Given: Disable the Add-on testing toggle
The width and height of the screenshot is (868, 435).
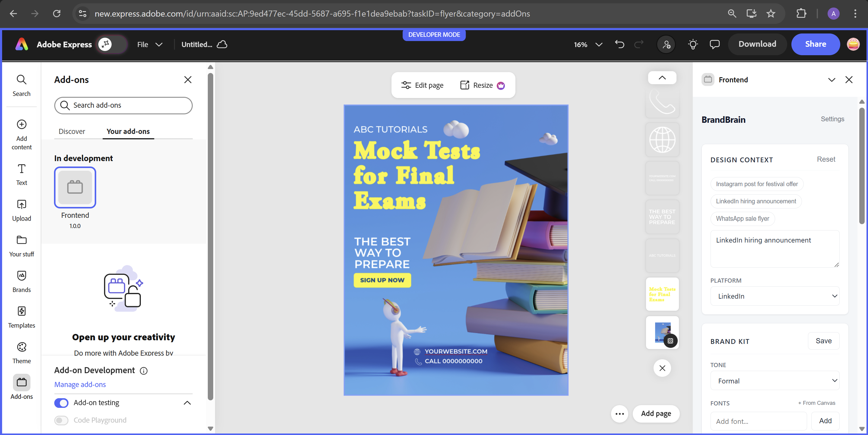Looking at the screenshot, I should [x=61, y=403].
